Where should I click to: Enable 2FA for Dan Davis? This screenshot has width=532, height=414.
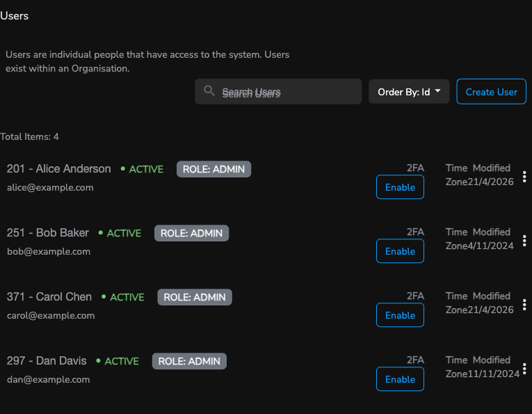400,379
